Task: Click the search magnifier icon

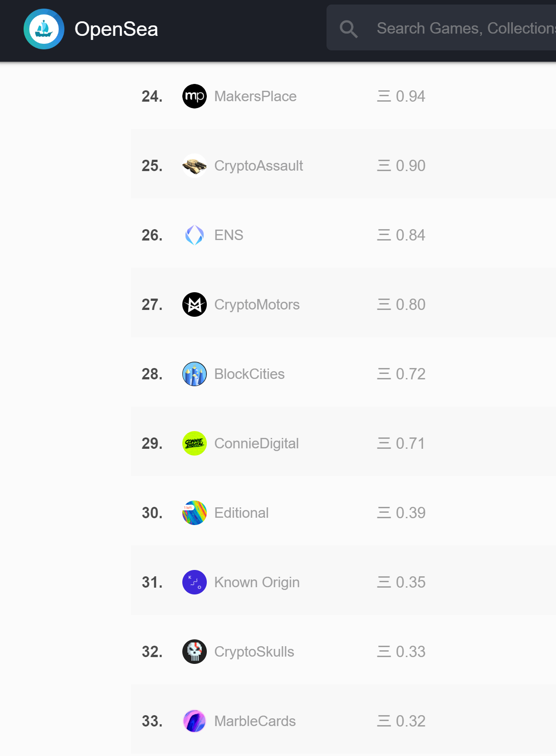Action: [349, 29]
